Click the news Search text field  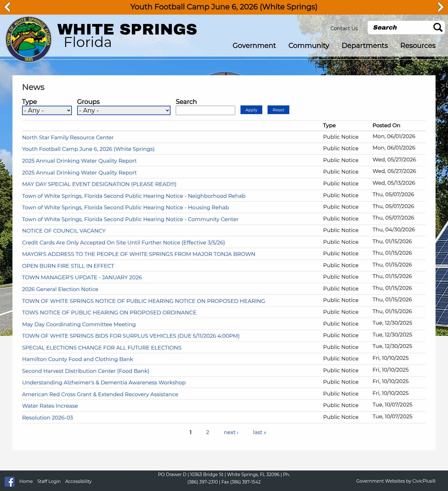point(205,110)
